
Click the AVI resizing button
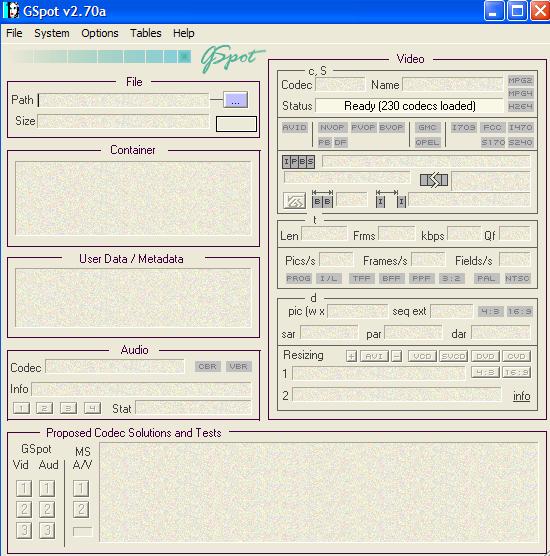click(x=374, y=356)
